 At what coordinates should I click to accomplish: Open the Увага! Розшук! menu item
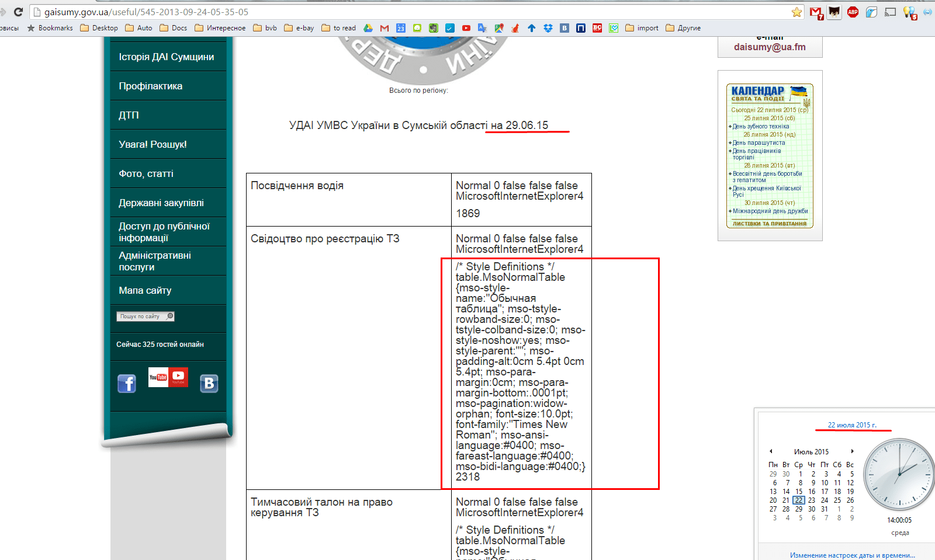click(x=168, y=144)
